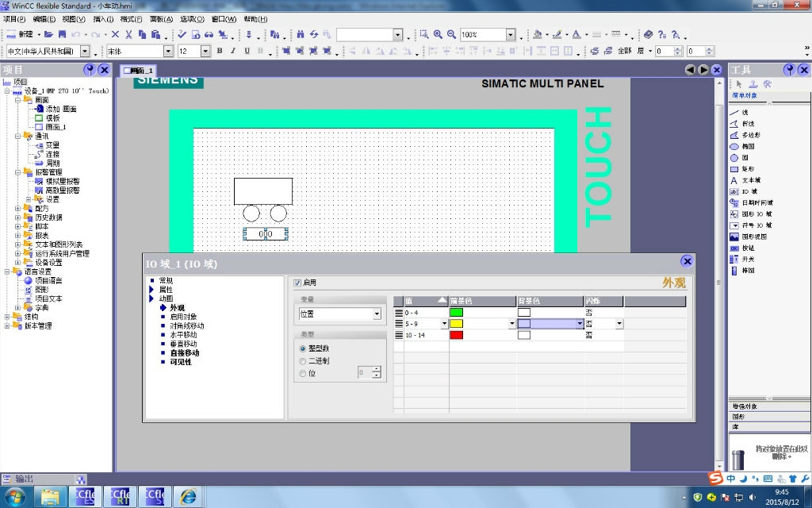Viewport: 812px width, 508px height.
Task: Click the Delete X toolbar icon
Action: click(115, 35)
